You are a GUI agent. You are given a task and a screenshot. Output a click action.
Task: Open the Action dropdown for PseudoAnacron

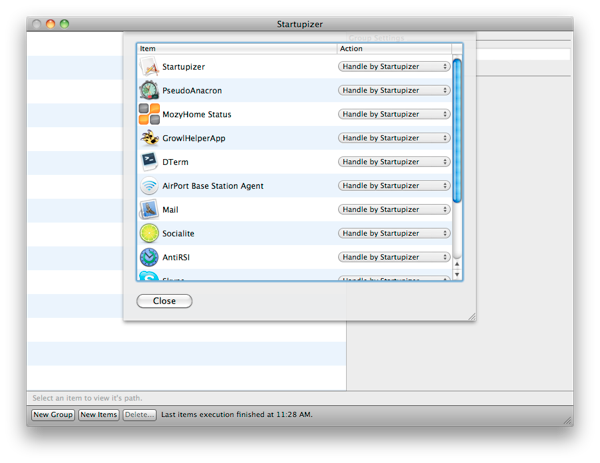click(x=394, y=90)
